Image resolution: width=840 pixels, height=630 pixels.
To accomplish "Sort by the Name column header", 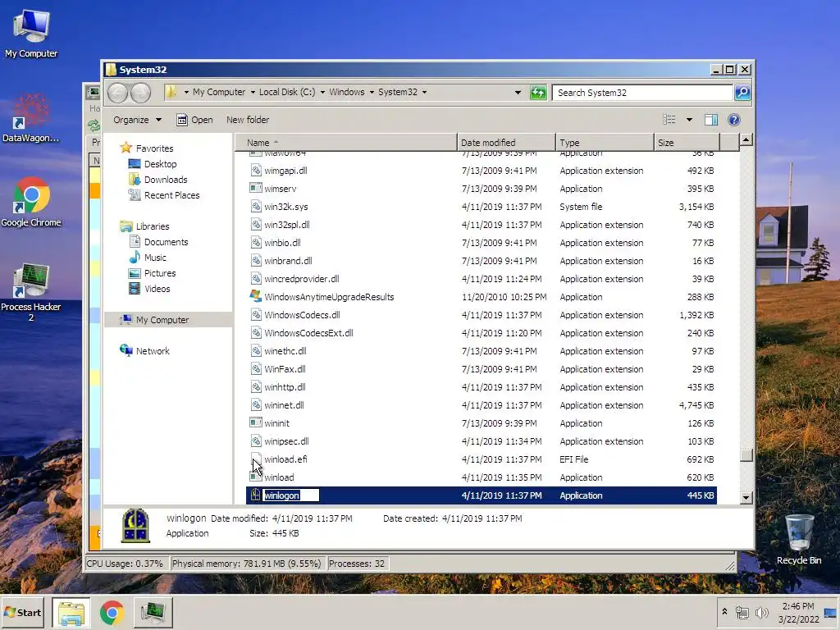I will point(346,143).
